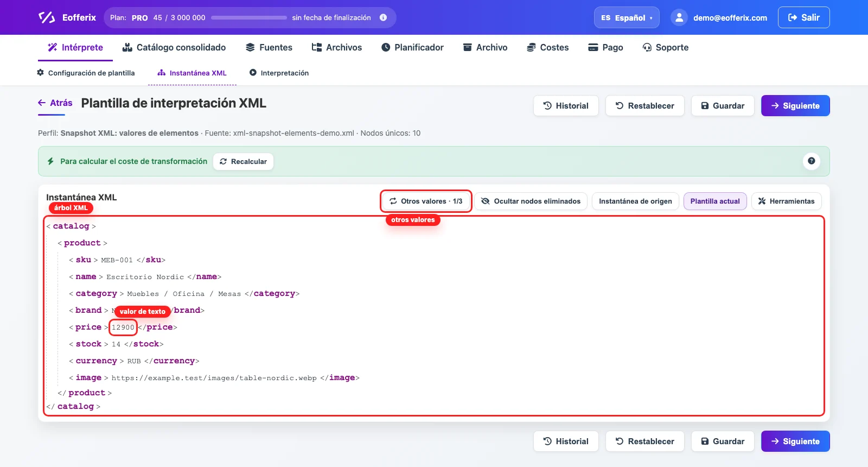
Task: Go to Configuración de plantilla step
Action: tap(86, 73)
